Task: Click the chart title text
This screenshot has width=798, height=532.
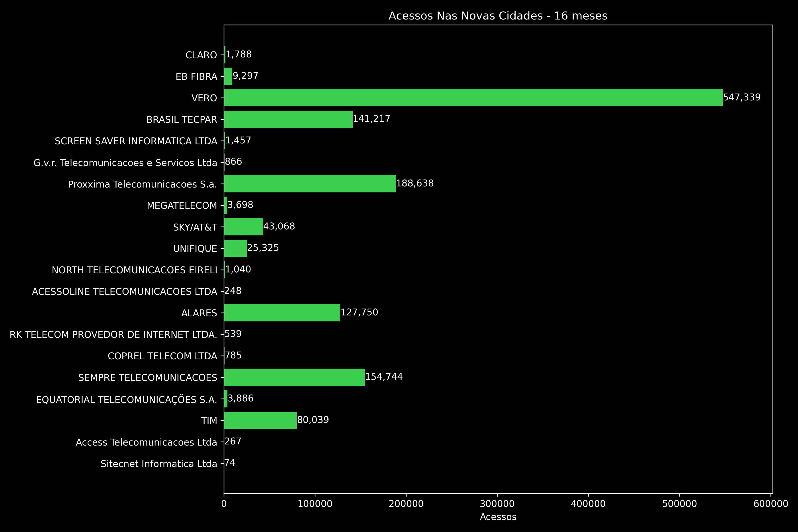Action: click(498, 16)
